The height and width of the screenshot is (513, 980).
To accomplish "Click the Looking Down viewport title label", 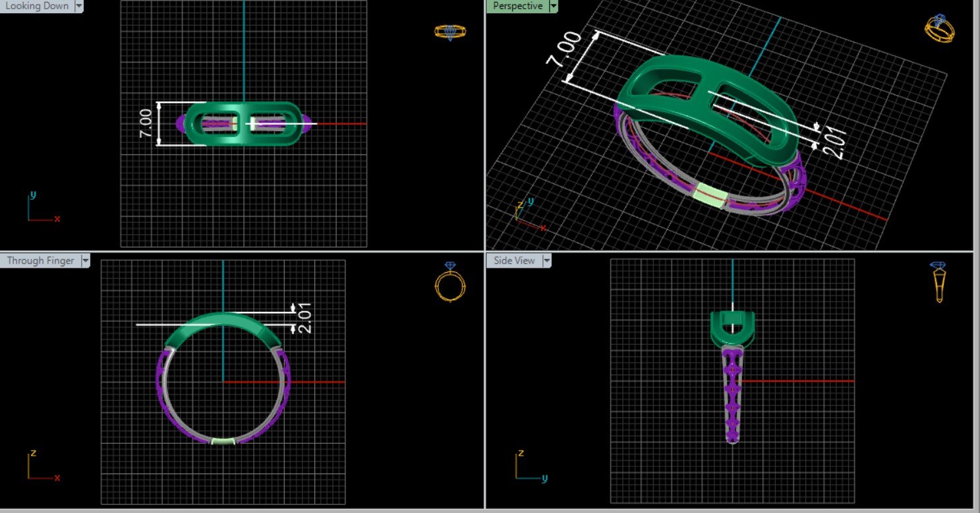I will pos(37,6).
